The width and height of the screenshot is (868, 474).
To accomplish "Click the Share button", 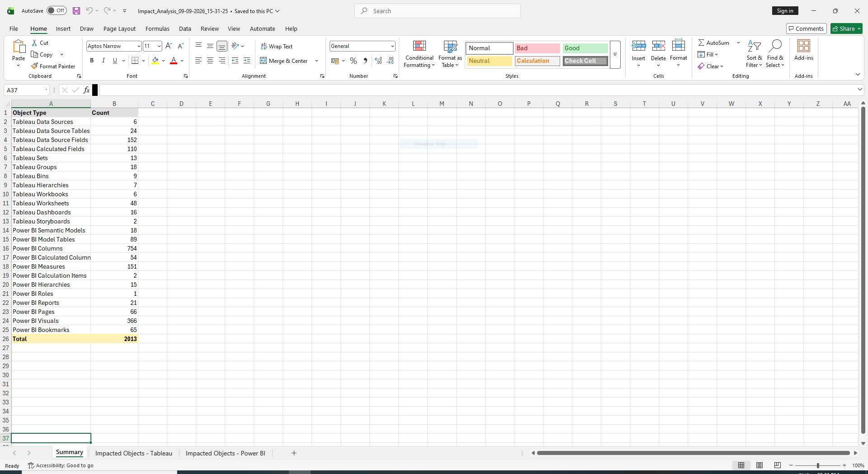I will 846,28.
